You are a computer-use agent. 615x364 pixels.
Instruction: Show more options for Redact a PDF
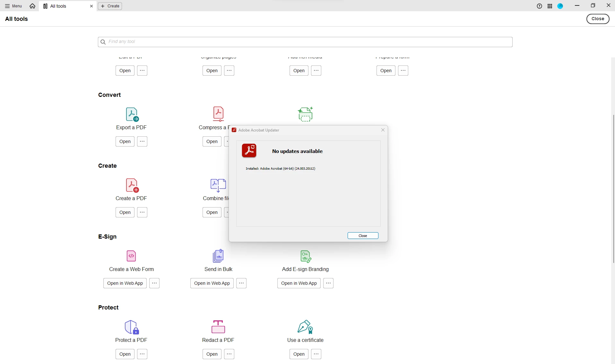(229, 354)
